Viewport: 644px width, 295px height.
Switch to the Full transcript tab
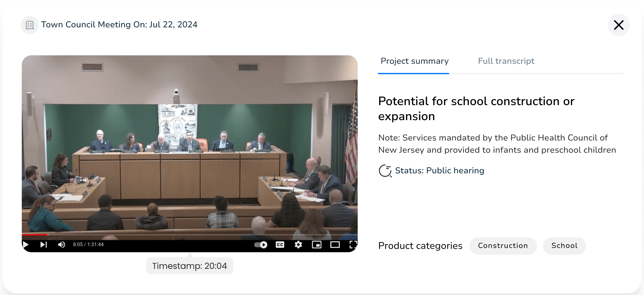506,61
